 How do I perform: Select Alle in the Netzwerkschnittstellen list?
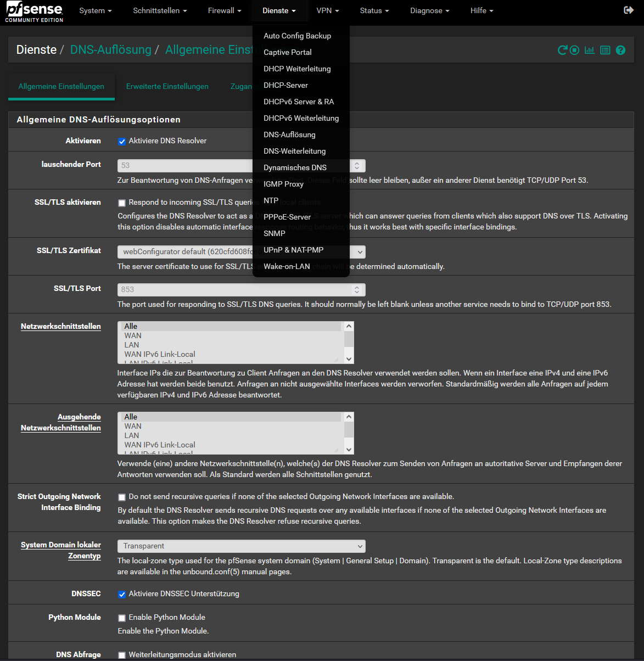[231, 327]
